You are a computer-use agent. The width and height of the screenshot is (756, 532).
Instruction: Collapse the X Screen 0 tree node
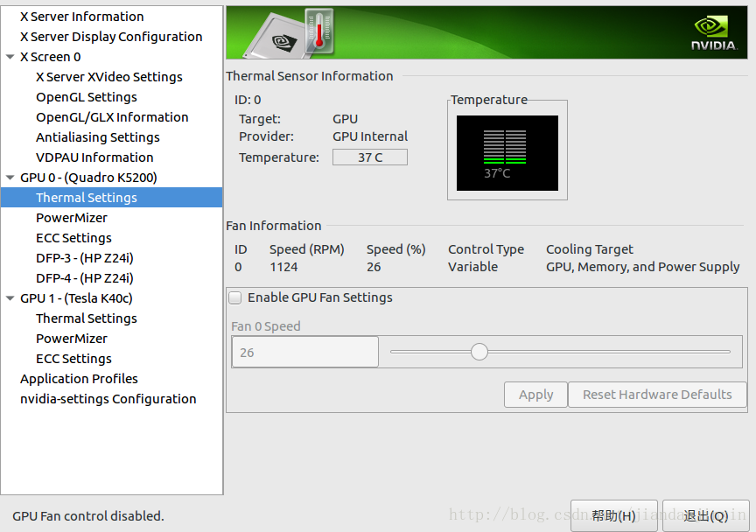coord(10,57)
